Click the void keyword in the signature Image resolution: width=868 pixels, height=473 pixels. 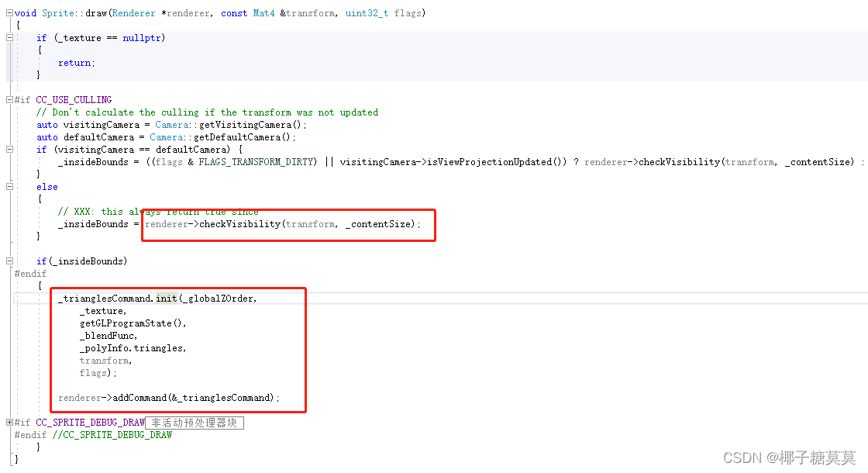coord(26,12)
